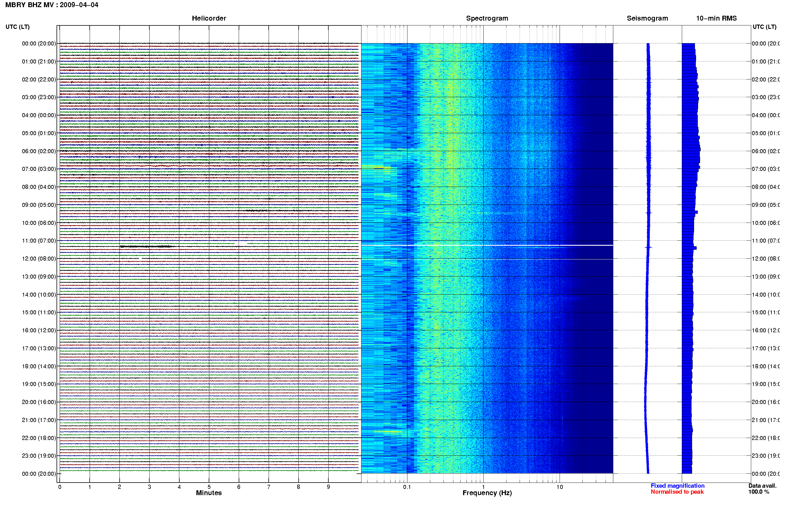Click the left '13:00 (09:00)' time label
Screen dimensions: 812x508
pos(39,277)
